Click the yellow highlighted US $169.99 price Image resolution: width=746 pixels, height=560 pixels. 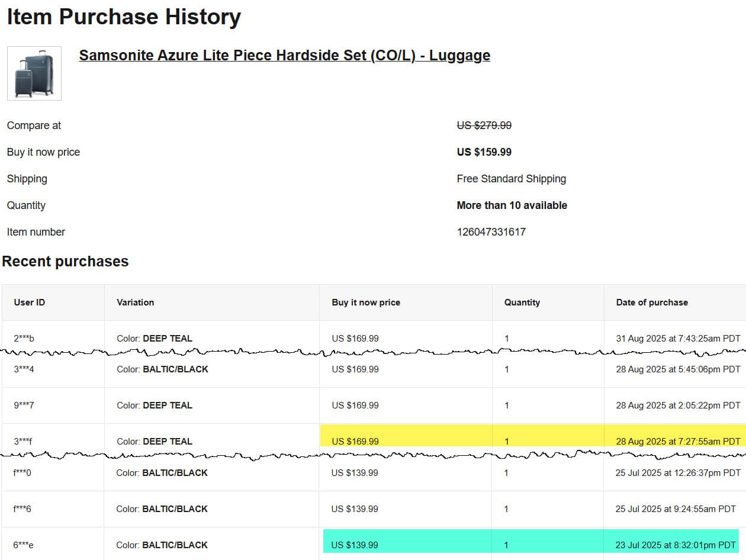355,441
